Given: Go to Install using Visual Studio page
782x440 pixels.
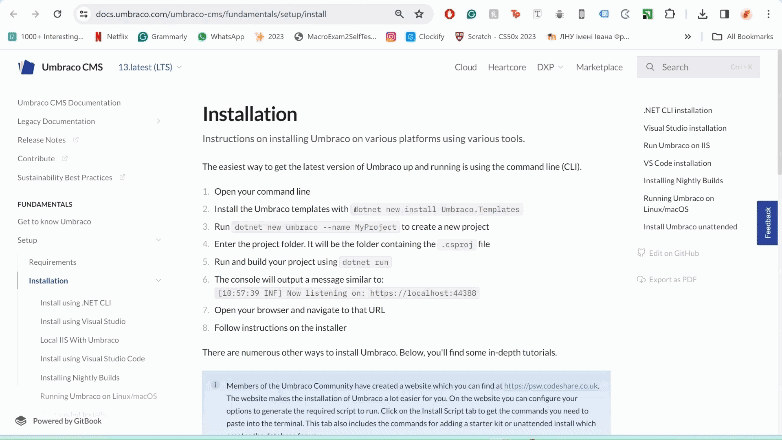Looking at the screenshot, I should click(x=83, y=321).
